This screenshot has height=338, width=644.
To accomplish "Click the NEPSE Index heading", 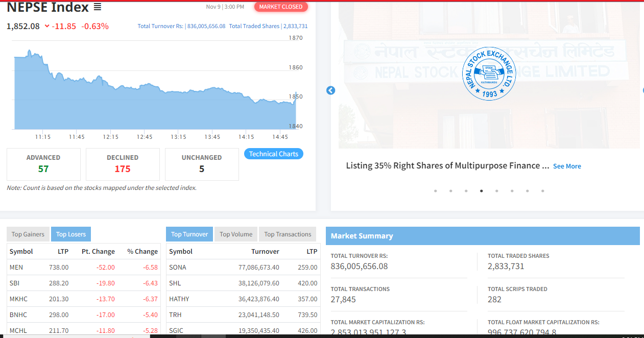I will click(x=47, y=7).
